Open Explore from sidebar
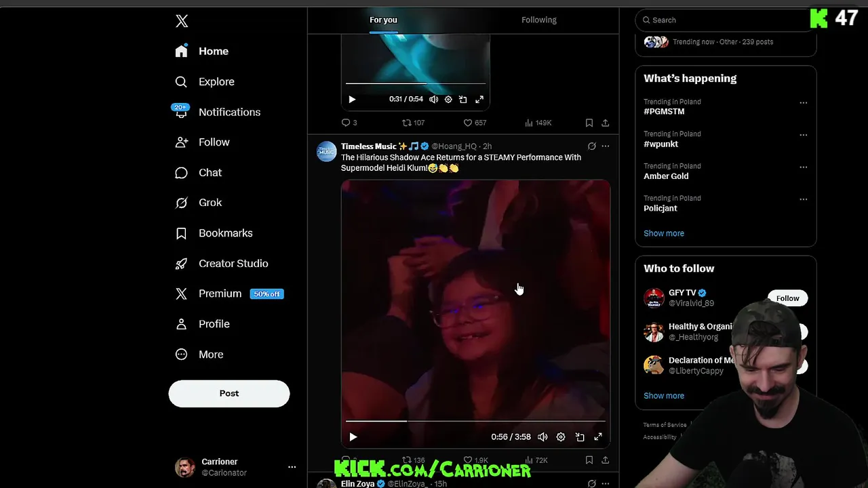Image resolution: width=868 pixels, height=488 pixels. coord(205,81)
